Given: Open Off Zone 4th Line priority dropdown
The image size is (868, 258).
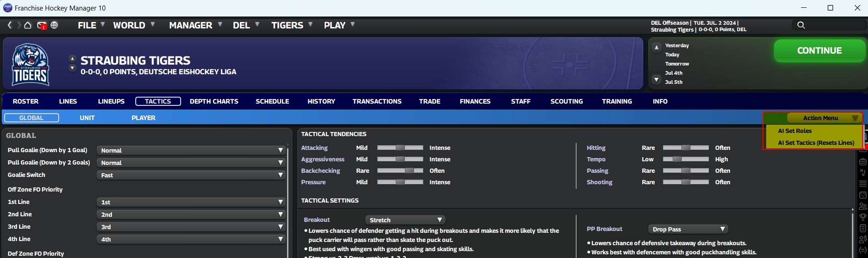Looking at the screenshot, I should pyautogui.click(x=191, y=239).
